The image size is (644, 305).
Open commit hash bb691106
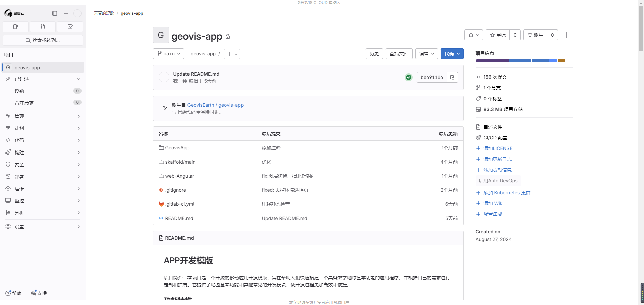432,77
